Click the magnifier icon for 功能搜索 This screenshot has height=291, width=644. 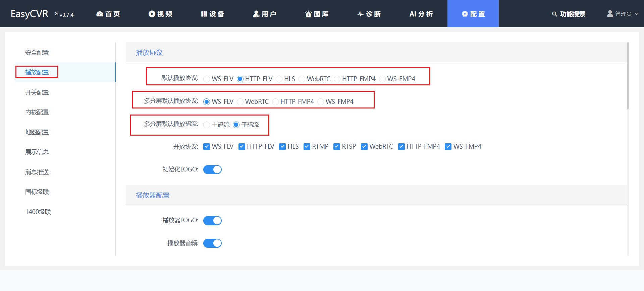click(554, 14)
